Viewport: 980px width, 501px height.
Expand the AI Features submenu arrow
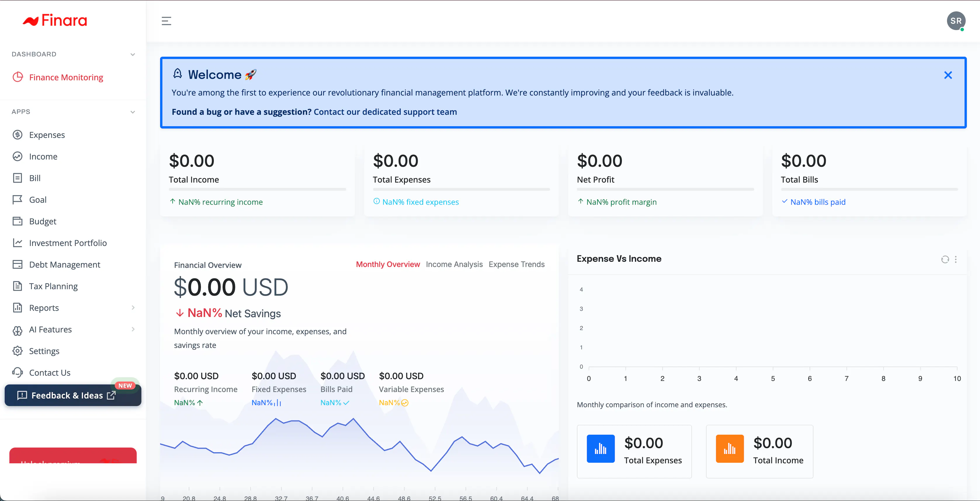pos(133,329)
